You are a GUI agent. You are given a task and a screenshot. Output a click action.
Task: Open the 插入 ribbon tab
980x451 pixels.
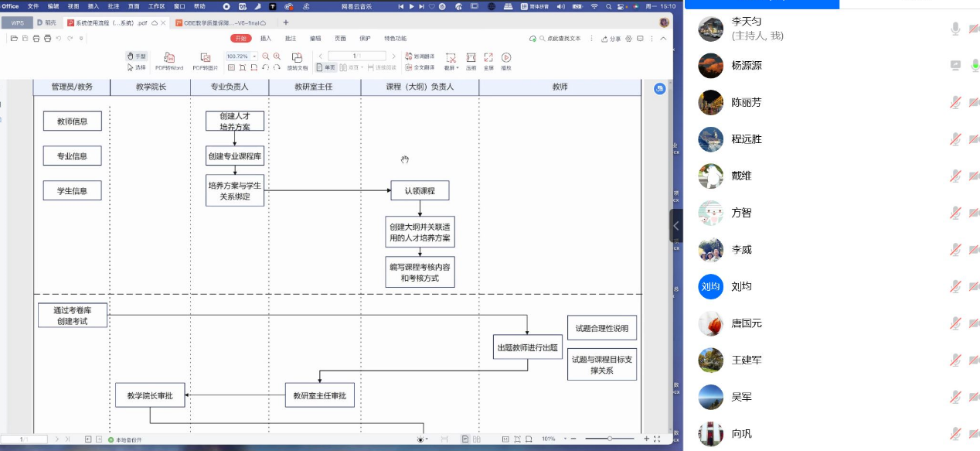[265, 38]
